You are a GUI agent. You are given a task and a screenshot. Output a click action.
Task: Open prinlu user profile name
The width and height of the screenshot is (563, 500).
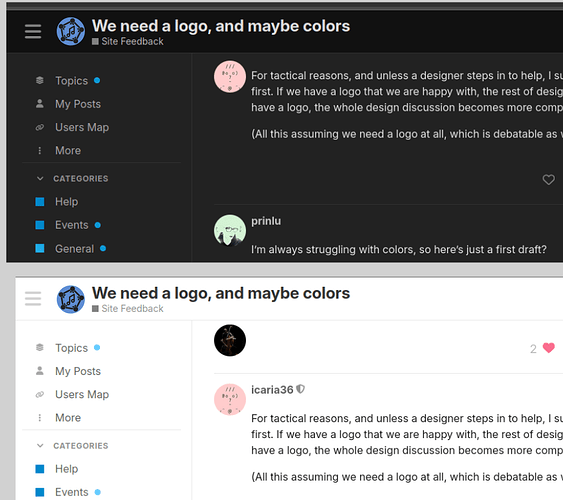tap(266, 221)
